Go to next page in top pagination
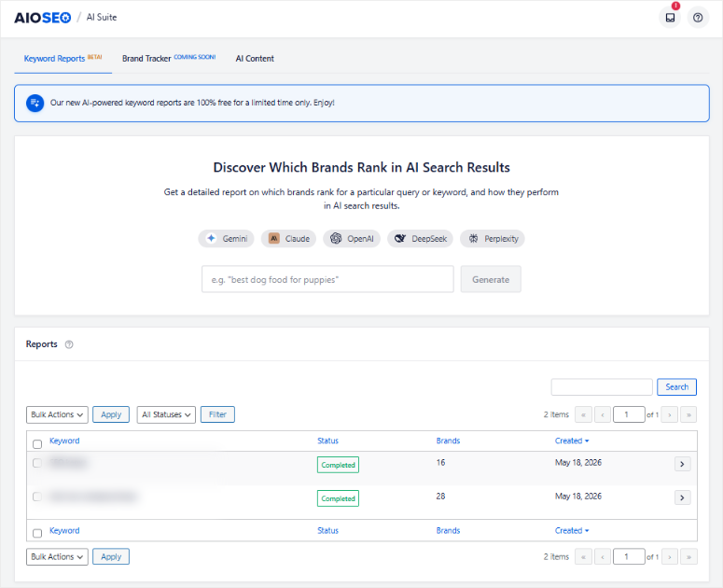The height and width of the screenshot is (588, 723). pyautogui.click(x=670, y=414)
